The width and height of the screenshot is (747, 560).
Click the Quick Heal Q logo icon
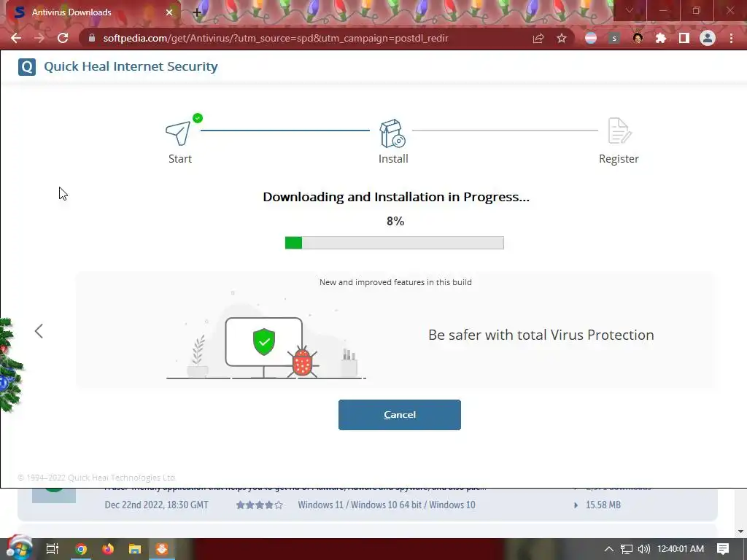[27, 66]
